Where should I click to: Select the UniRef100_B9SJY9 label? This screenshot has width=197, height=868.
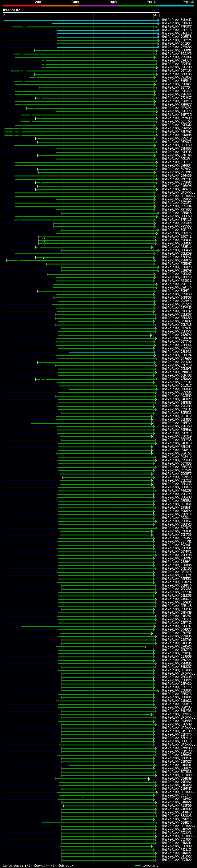click(x=176, y=54)
